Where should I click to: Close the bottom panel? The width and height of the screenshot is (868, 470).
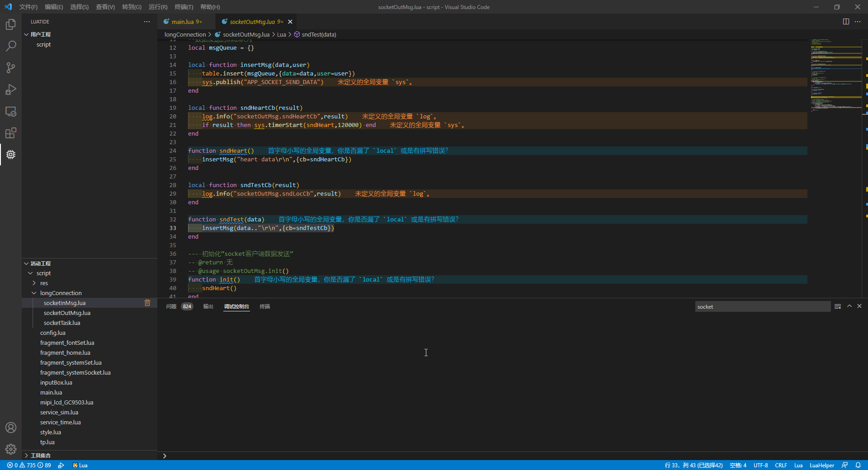coord(859,306)
